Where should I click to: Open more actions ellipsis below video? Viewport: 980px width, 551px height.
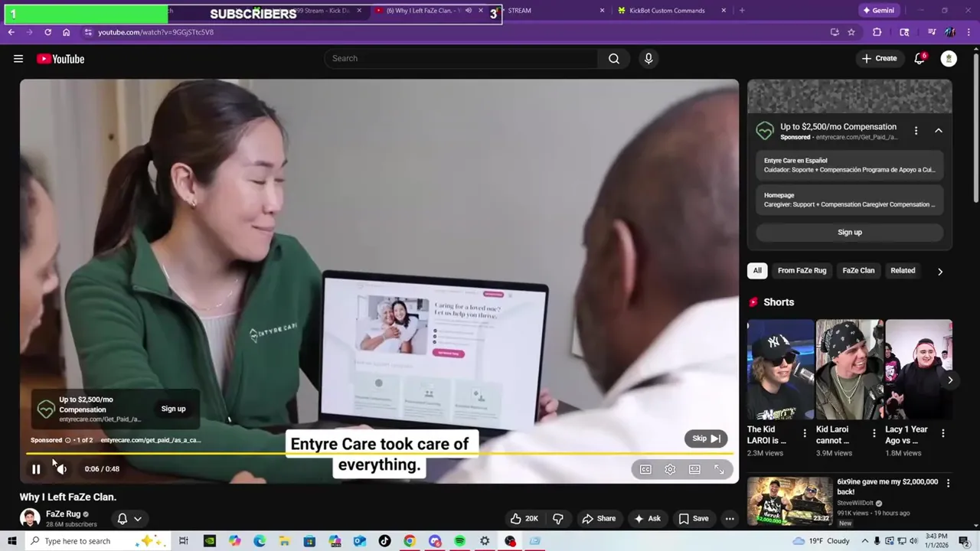(730, 518)
